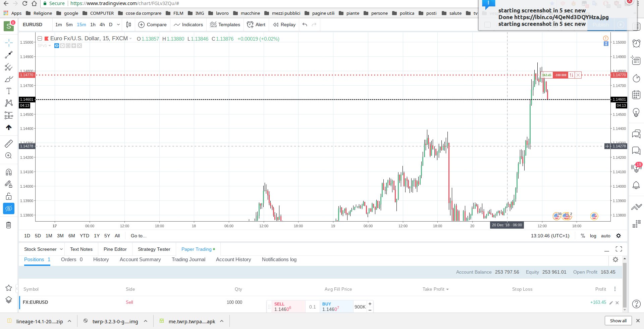Toggle hide all drawing tools
This screenshot has width=644, height=329.
coord(9,208)
